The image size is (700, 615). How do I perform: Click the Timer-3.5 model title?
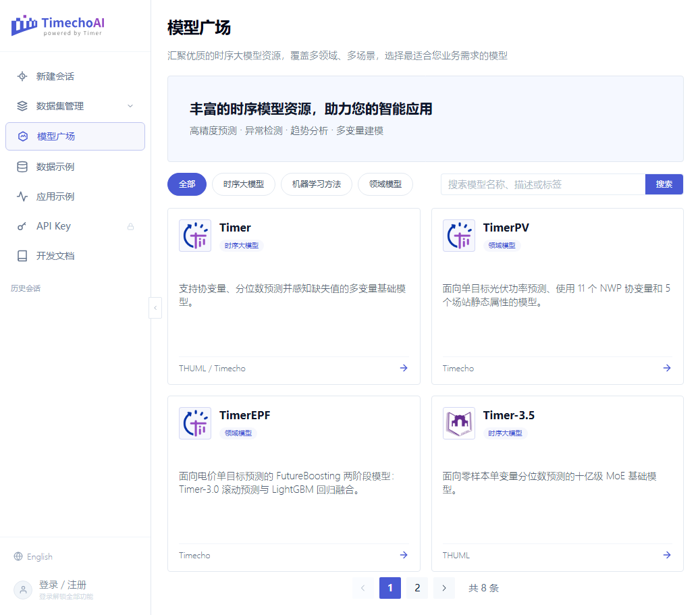click(509, 415)
